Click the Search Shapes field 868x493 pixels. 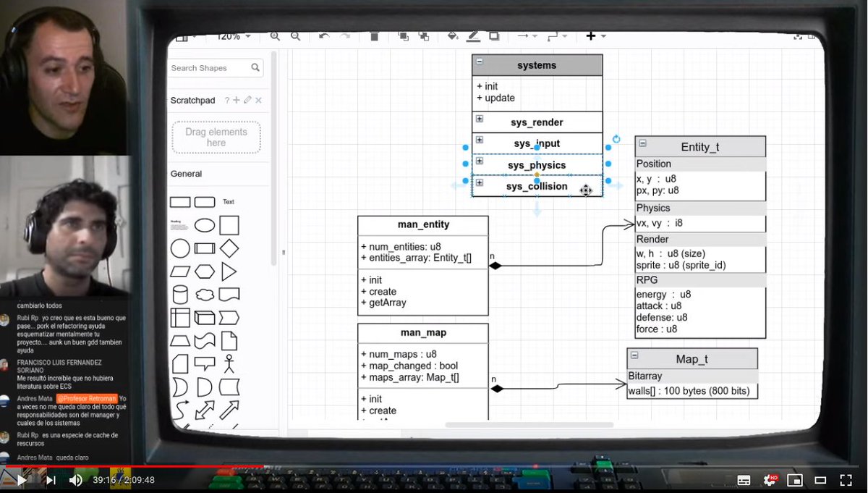[x=216, y=68]
